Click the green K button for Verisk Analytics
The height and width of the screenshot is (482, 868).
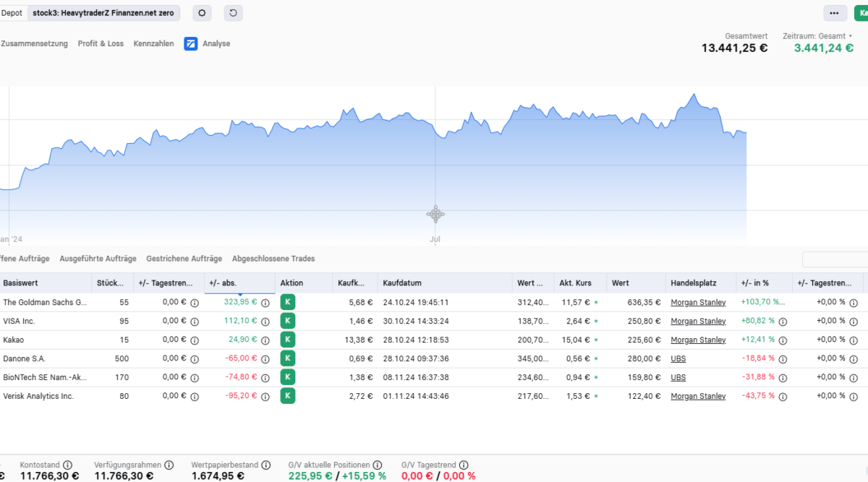[288, 396]
